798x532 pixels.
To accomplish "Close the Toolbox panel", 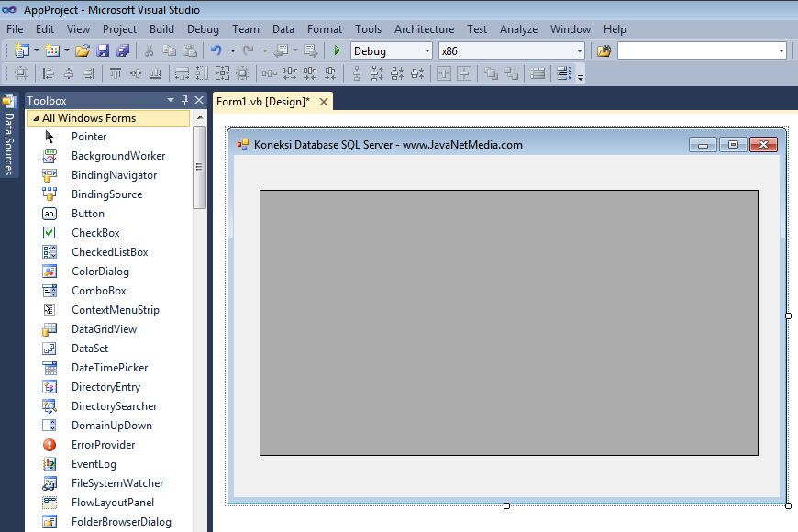I will (x=198, y=100).
